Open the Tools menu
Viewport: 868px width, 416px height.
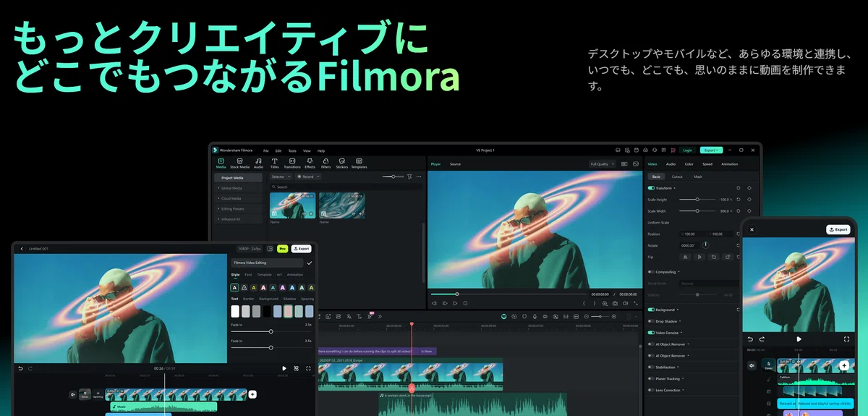[x=292, y=150]
